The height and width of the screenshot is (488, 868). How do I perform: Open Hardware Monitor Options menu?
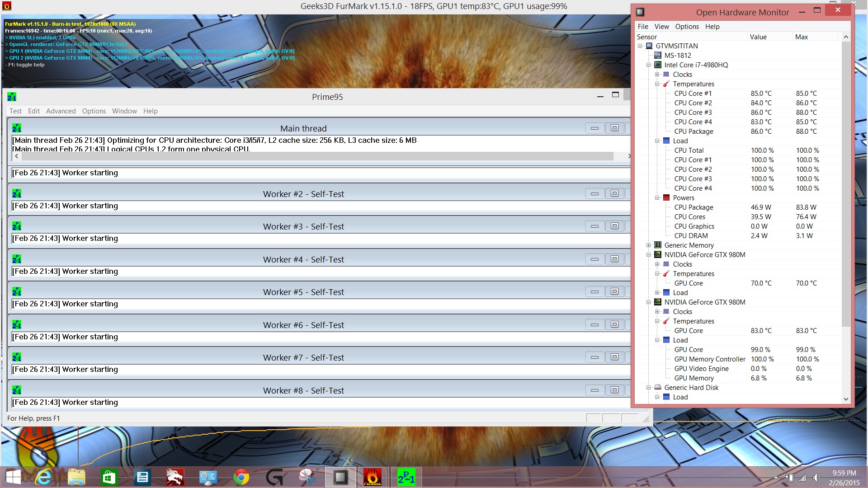tap(687, 27)
